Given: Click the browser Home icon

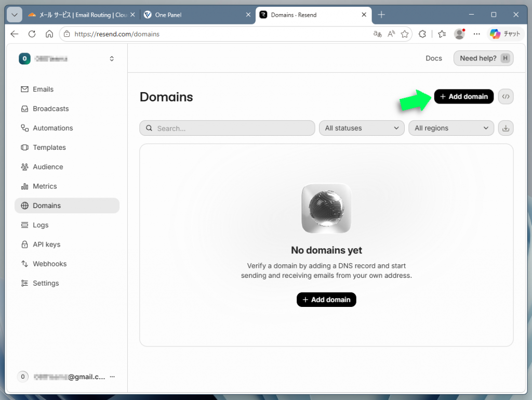Looking at the screenshot, I should tap(49, 34).
